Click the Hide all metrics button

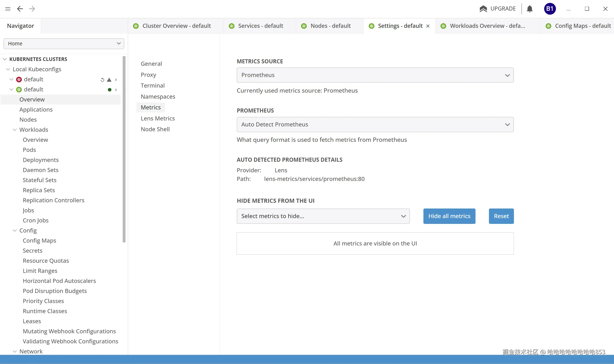[x=449, y=216]
